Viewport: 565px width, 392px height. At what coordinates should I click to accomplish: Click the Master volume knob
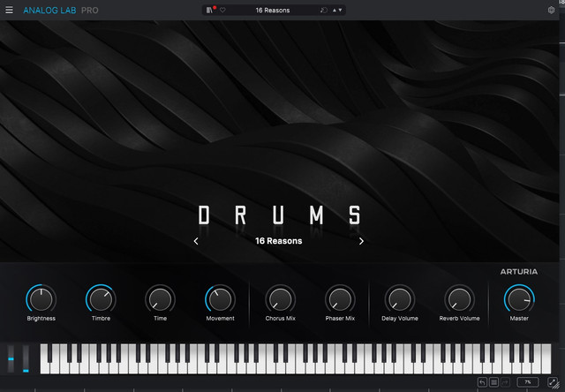pos(519,298)
